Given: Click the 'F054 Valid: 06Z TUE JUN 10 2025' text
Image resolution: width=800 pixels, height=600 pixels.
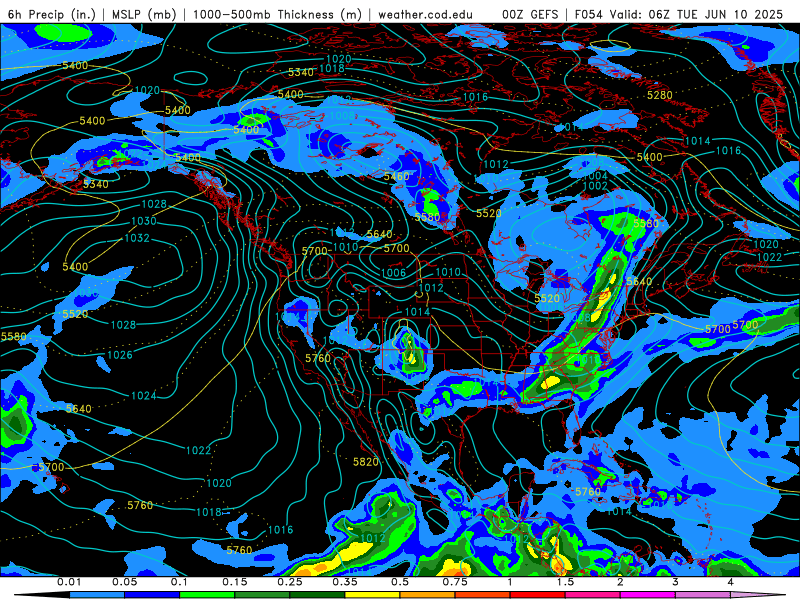Looking at the screenshot, I should tap(679, 14).
